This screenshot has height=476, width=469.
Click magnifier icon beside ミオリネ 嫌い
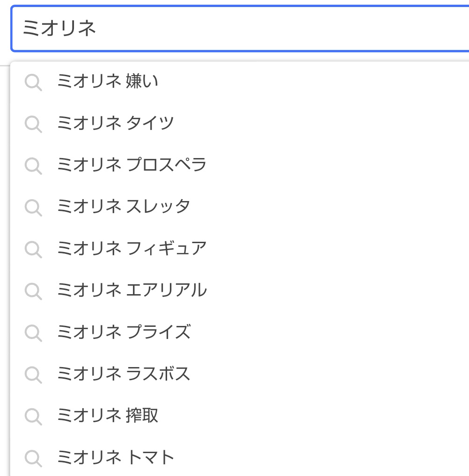click(33, 82)
